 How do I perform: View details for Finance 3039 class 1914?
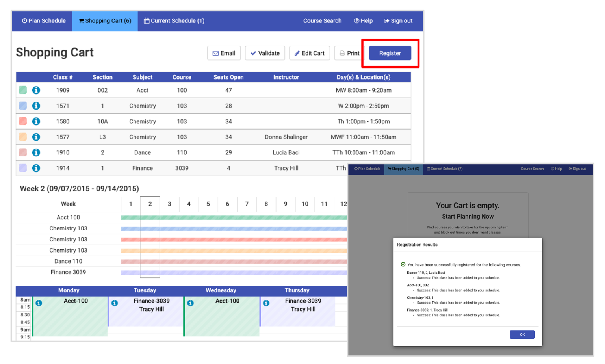(x=36, y=168)
